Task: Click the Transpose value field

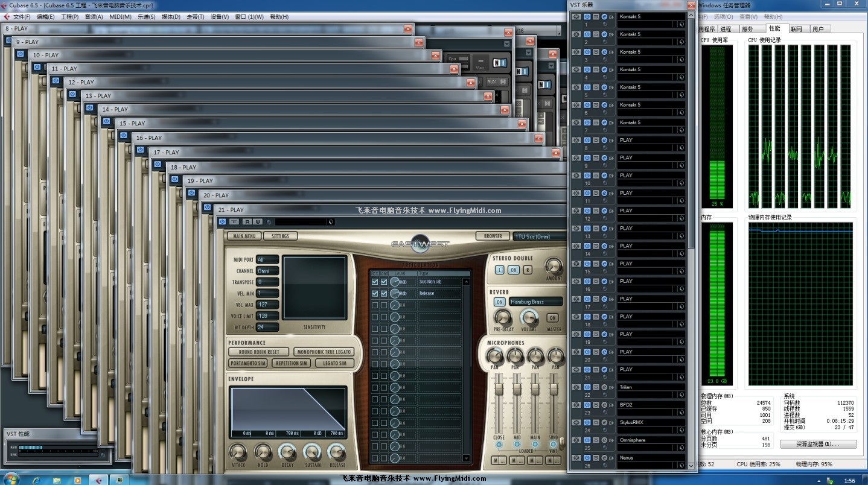Action: tap(267, 282)
